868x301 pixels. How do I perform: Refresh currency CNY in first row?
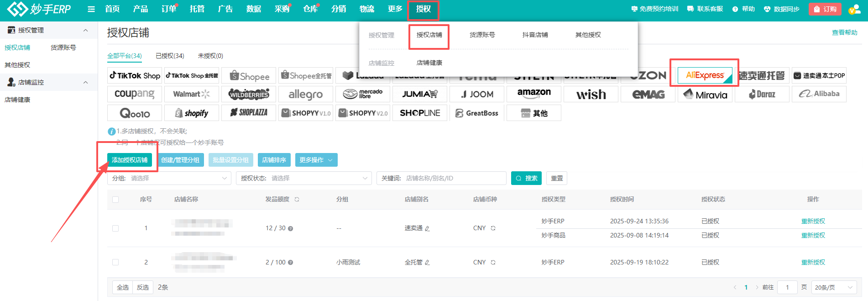pos(493,228)
